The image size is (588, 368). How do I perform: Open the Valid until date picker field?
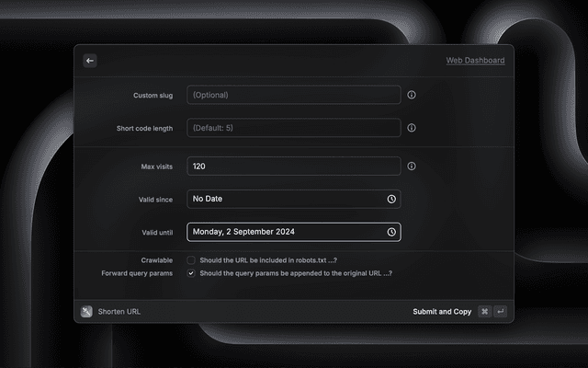tap(285, 232)
